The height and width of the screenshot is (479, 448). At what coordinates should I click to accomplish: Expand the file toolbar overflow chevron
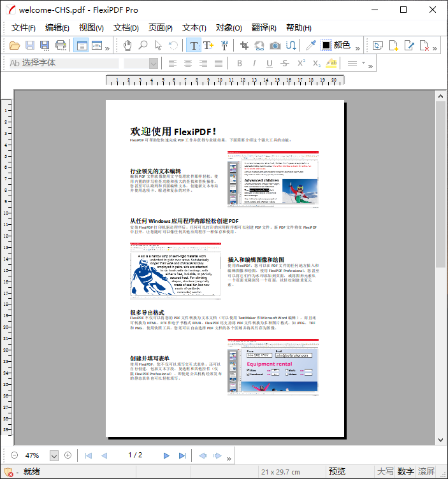[x=107, y=48]
